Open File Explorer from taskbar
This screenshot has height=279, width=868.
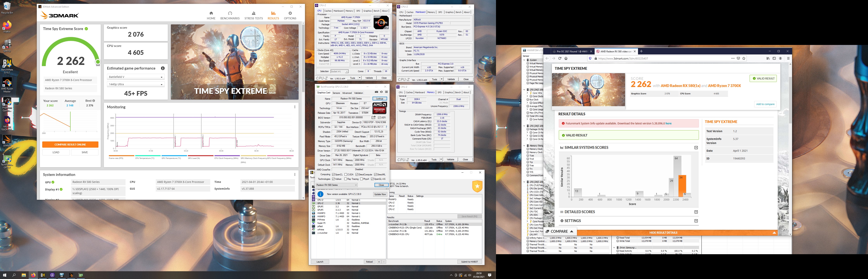24,275
